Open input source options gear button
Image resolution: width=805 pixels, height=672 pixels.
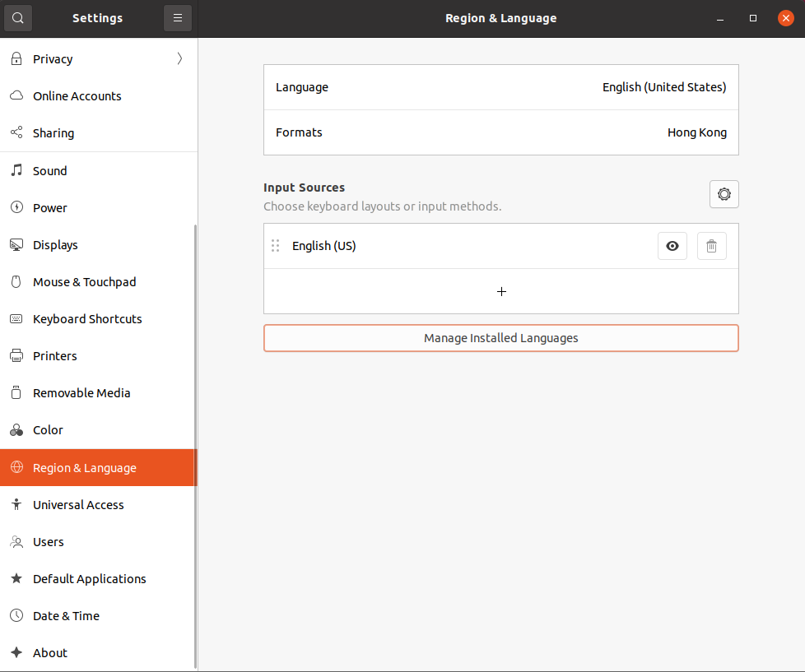point(724,194)
